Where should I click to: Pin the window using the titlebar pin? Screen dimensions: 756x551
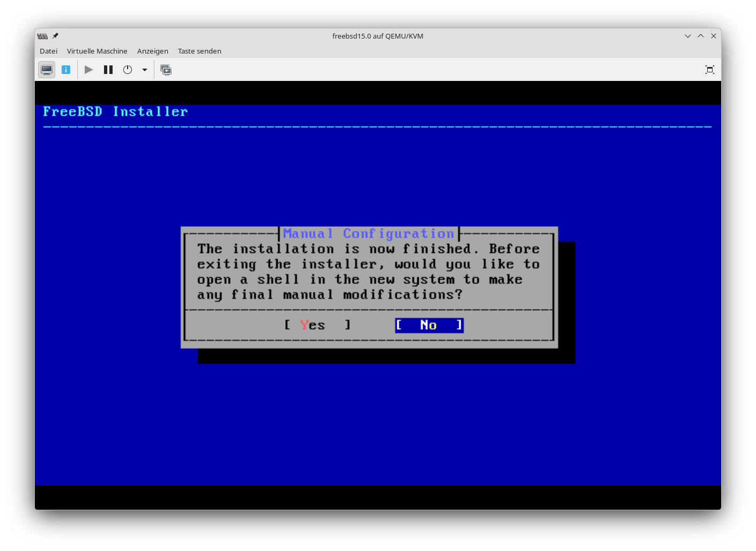[x=55, y=36]
